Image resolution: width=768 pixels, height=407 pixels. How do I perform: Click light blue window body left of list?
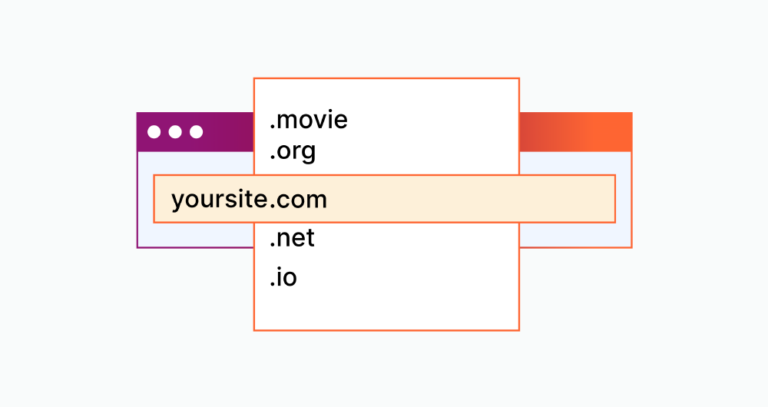click(196, 235)
